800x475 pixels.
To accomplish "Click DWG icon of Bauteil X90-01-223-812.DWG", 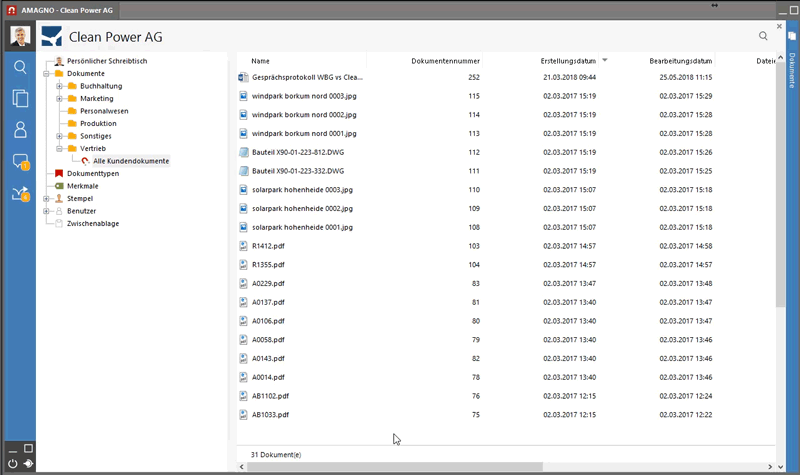I will (x=243, y=152).
